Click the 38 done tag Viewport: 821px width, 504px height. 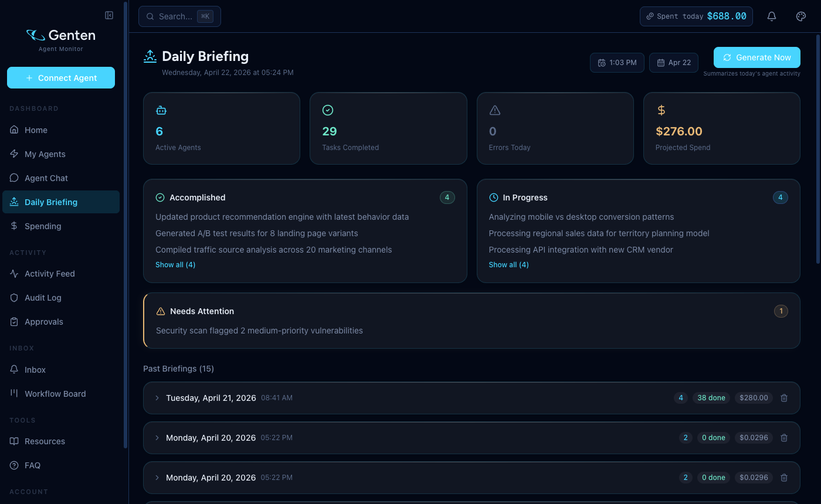coord(711,398)
